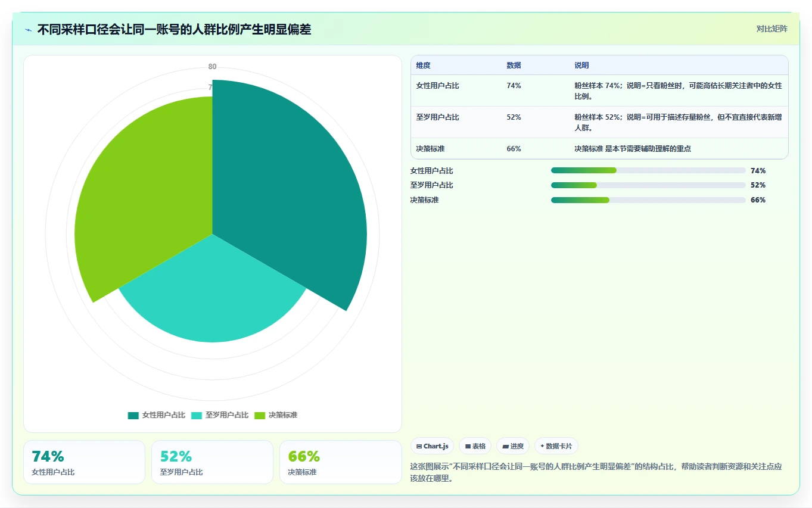Click the 女性用户占比 label left of the progress bar

click(431, 171)
